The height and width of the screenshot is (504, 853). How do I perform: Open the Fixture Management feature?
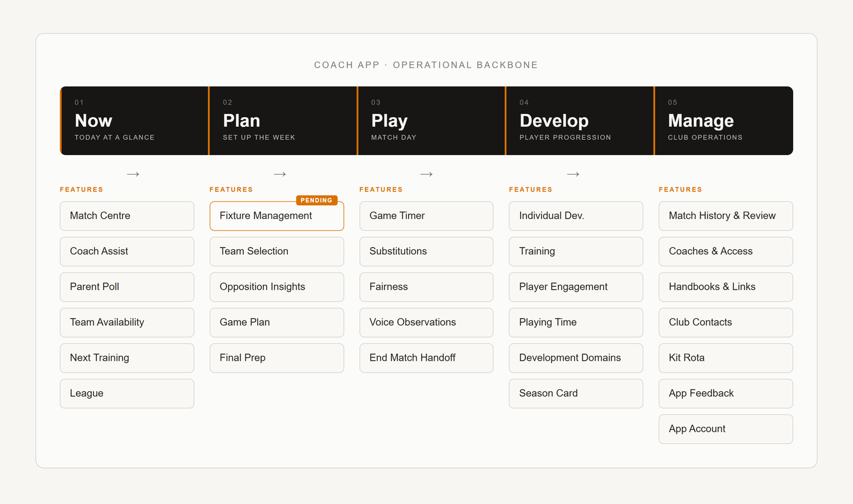point(277,216)
